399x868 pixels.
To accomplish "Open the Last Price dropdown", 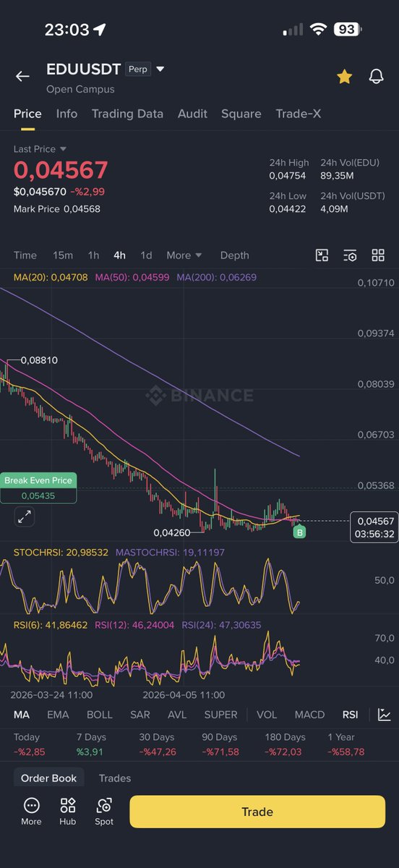I will [40, 149].
